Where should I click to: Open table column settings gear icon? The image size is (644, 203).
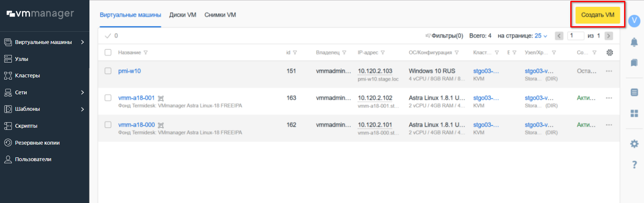tap(610, 52)
